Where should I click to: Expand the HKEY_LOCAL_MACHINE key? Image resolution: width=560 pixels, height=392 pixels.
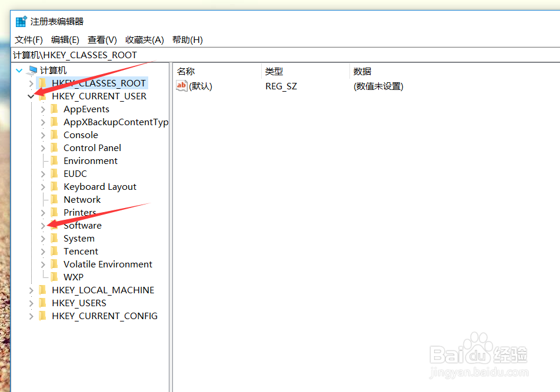pyautogui.click(x=31, y=290)
